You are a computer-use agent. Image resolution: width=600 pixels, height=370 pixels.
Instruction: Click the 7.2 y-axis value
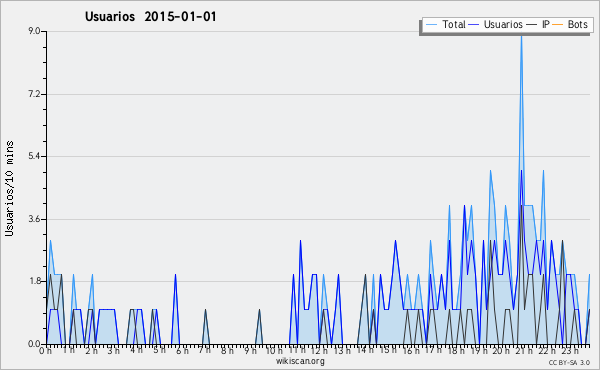pos(34,94)
